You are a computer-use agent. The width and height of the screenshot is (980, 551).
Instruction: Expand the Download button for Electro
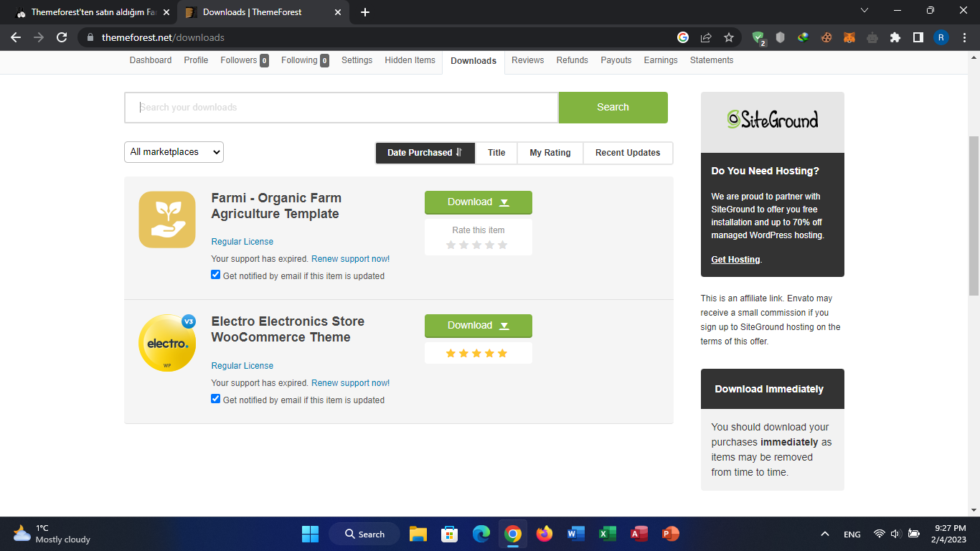tap(479, 326)
